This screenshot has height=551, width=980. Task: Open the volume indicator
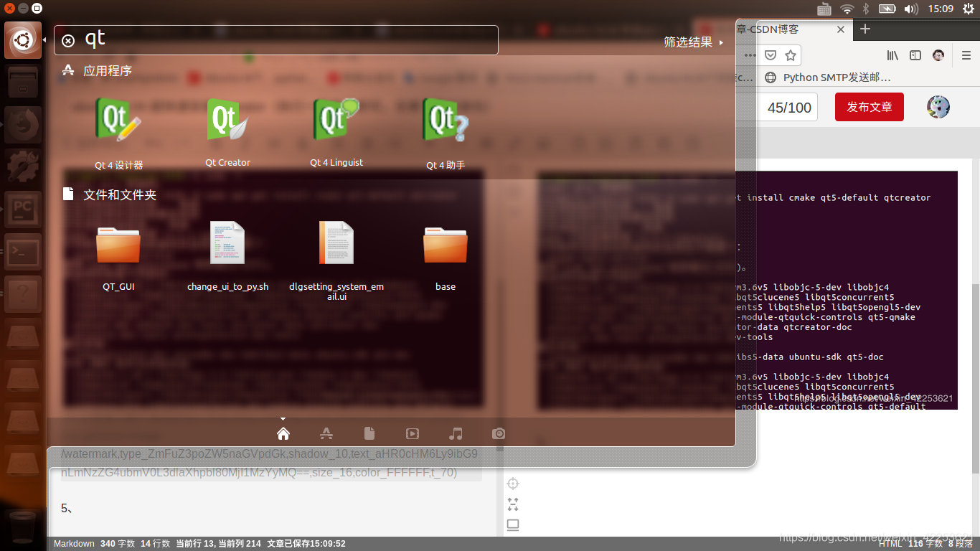(x=911, y=9)
